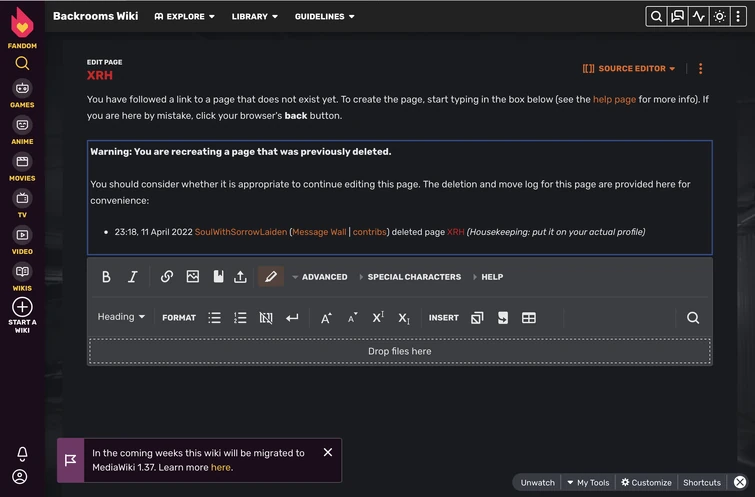Viewport: 755px width, 497px height.
Task: Open SoulWithSorrowLaiden user link
Action: point(240,232)
